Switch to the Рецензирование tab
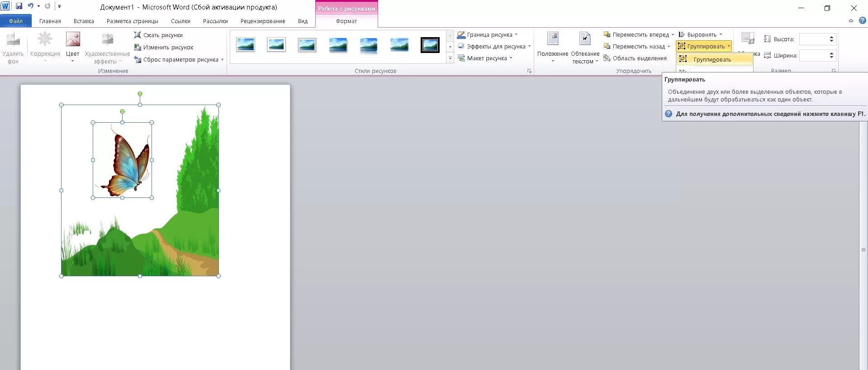Image resolution: width=868 pixels, height=370 pixels. [x=263, y=21]
